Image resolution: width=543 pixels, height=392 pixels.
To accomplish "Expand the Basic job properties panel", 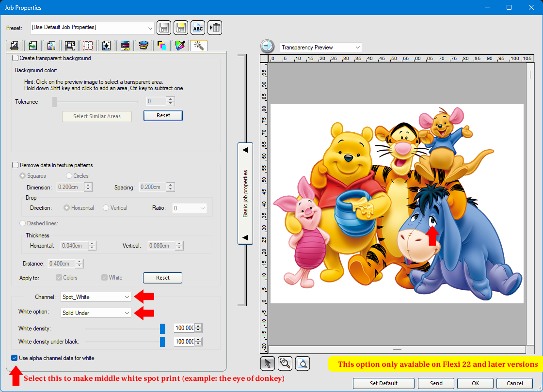I will (x=245, y=194).
